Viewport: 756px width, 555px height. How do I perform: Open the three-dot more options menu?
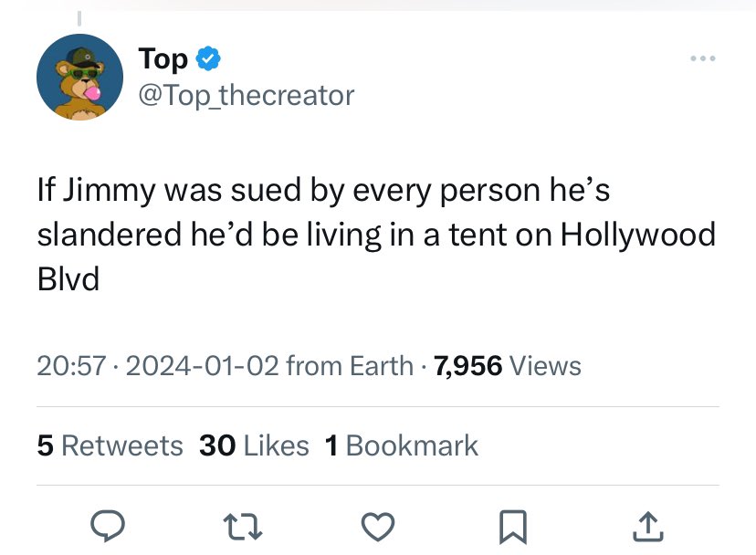[x=702, y=58]
